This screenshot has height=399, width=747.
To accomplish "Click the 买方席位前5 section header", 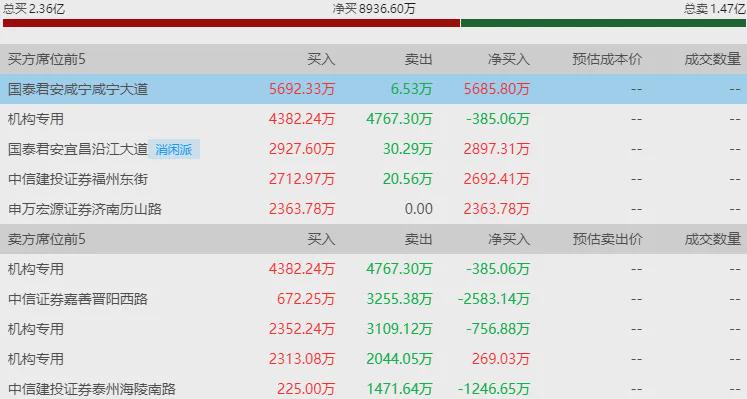I will tap(47, 59).
